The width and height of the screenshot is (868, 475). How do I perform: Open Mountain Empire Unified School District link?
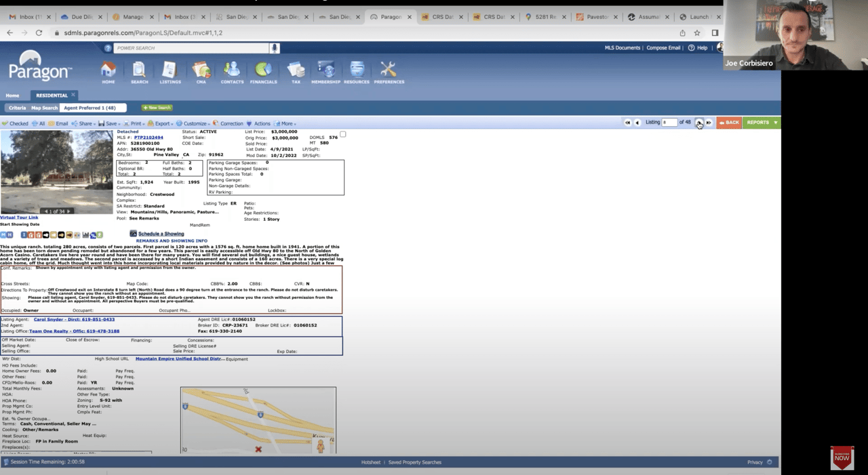point(180,359)
